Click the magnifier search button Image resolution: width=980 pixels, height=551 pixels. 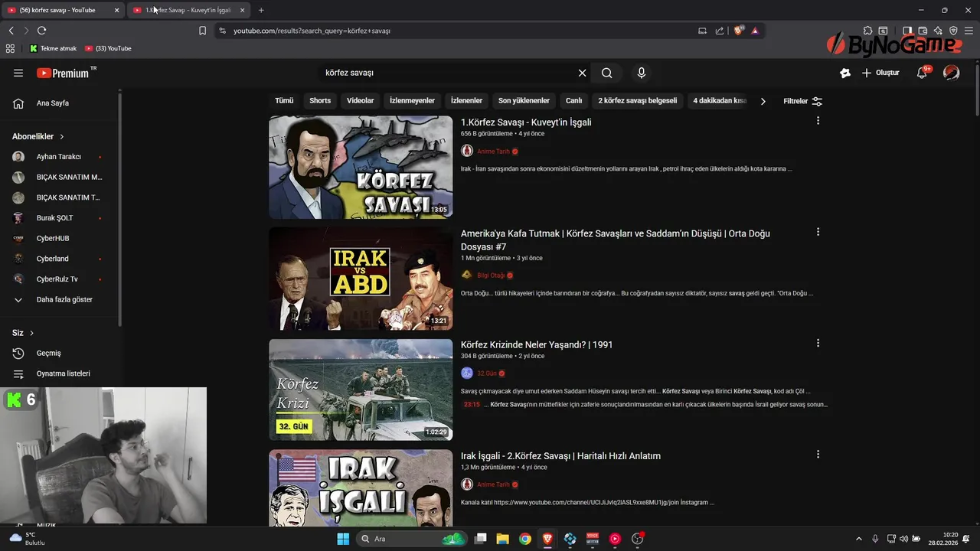(x=606, y=73)
